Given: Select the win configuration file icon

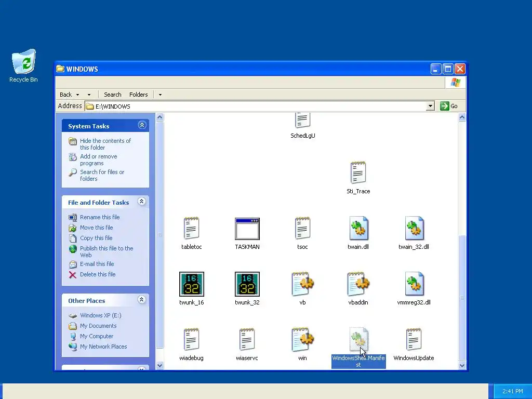Looking at the screenshot, I should 302,339.
